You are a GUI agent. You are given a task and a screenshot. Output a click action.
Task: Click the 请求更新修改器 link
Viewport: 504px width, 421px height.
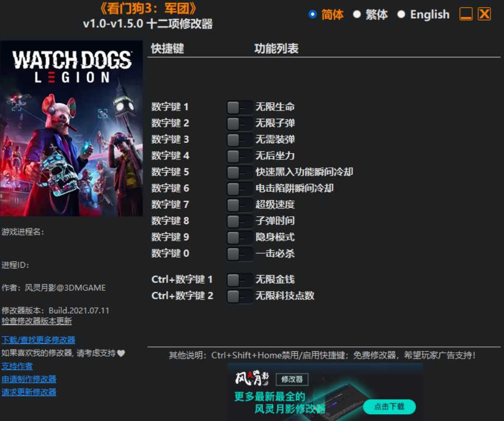[29, 392]
